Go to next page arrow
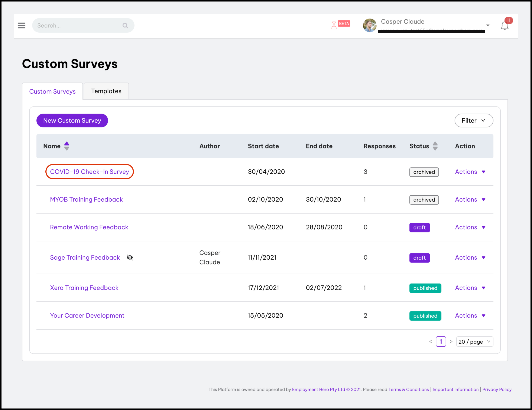Viewport: 532px width, 410px height. (x=451, y=342)
